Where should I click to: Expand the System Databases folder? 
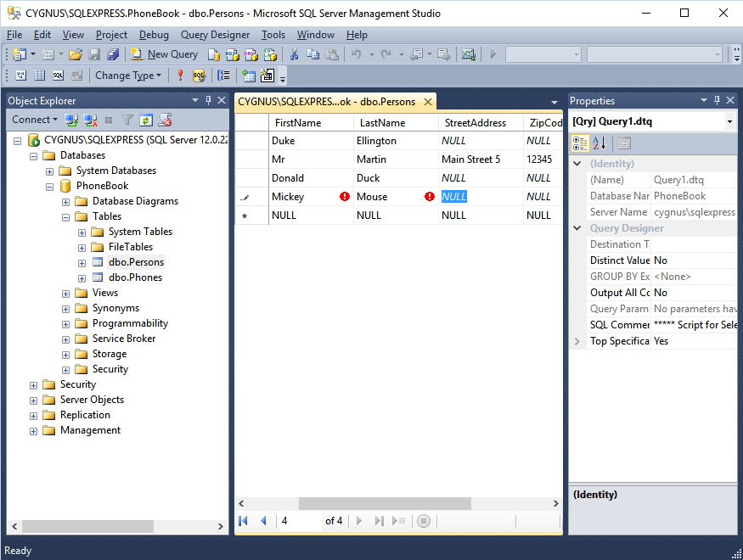tap(50, 171)
